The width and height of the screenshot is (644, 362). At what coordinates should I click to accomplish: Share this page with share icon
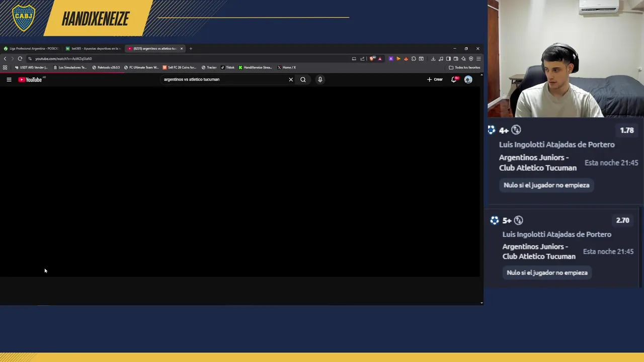362,59
